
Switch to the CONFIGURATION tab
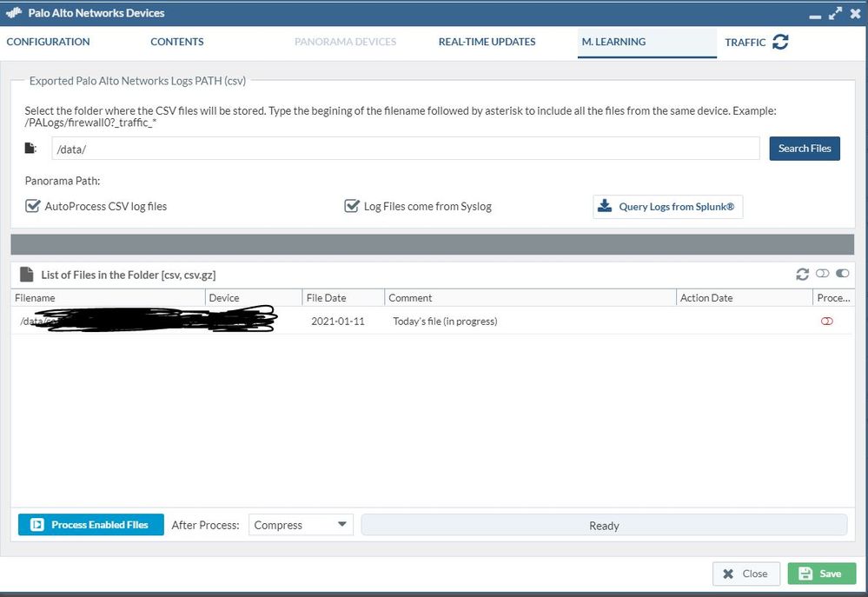point(48,42)
